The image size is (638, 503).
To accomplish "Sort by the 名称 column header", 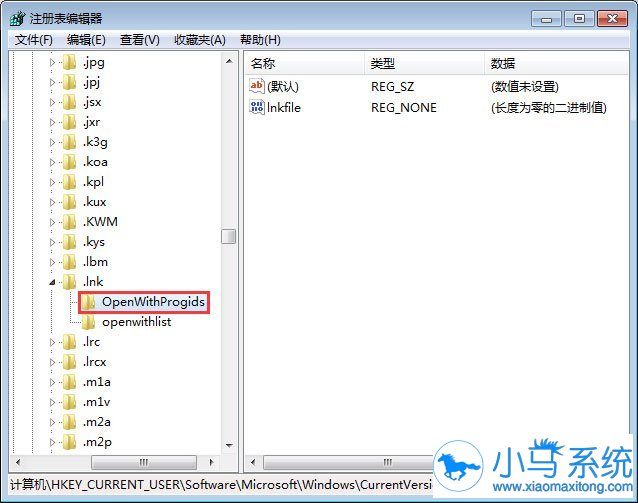I will click(304, 63).
